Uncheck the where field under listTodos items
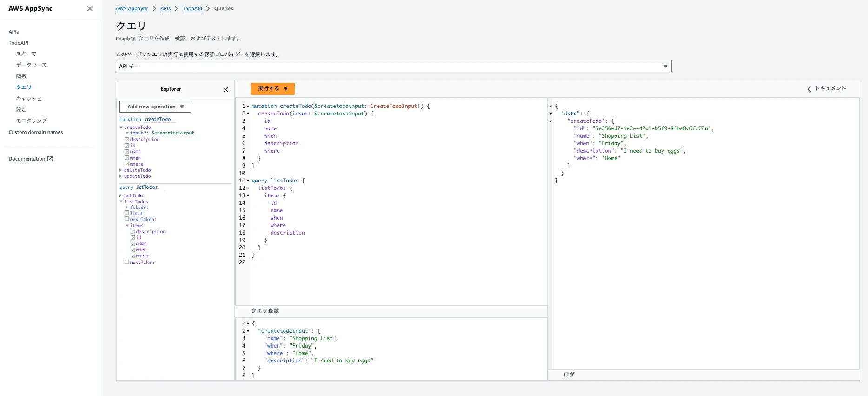The height and width of the screenshot is (396, 868). point(133,256)
